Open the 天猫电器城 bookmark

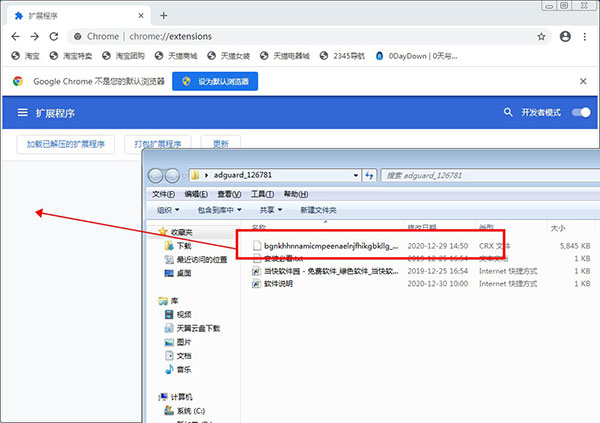coord(285,56)
